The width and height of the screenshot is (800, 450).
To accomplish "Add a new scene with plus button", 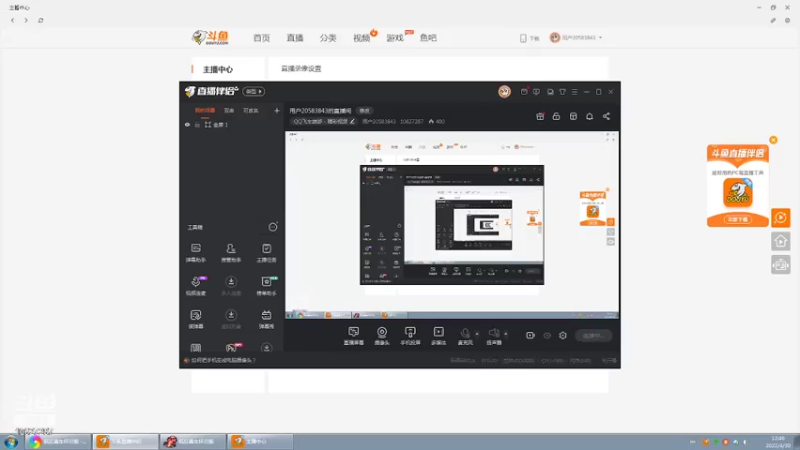I will pos(277,110).
